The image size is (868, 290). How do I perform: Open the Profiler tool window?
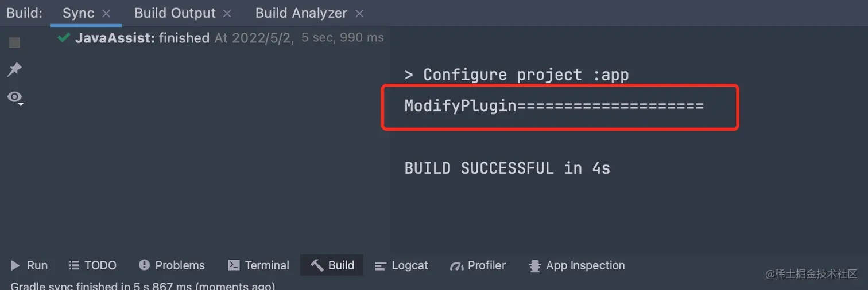tap(478, 265)
